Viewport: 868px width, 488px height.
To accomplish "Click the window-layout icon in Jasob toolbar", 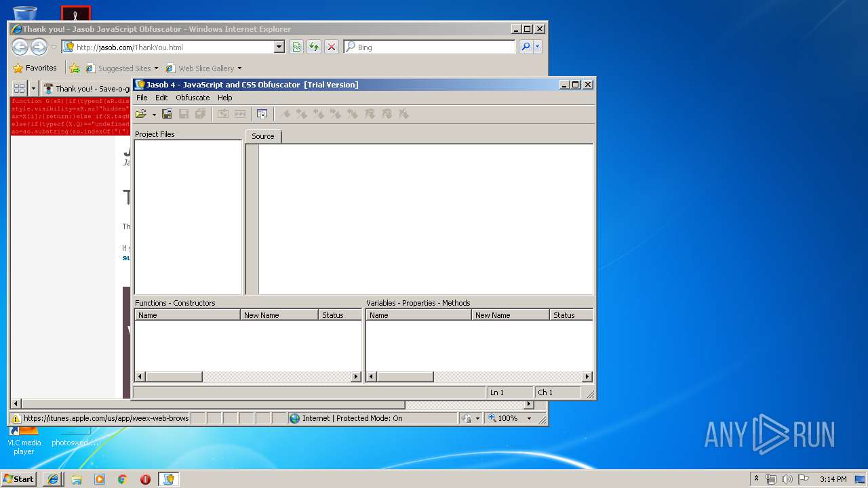I will coord(262,114).
